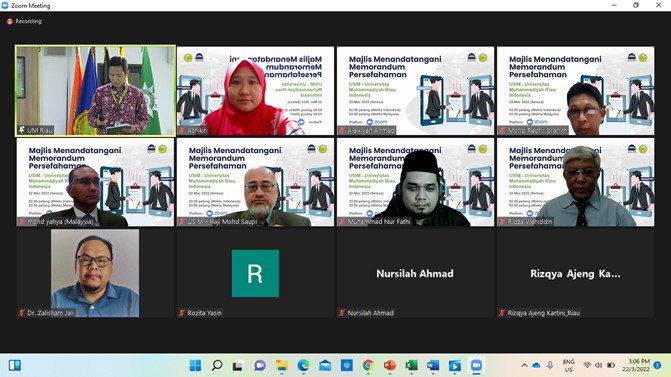Click muted mic icon beside Dr. Zalisham Jali
671x377 pixels.
point(21,313)
